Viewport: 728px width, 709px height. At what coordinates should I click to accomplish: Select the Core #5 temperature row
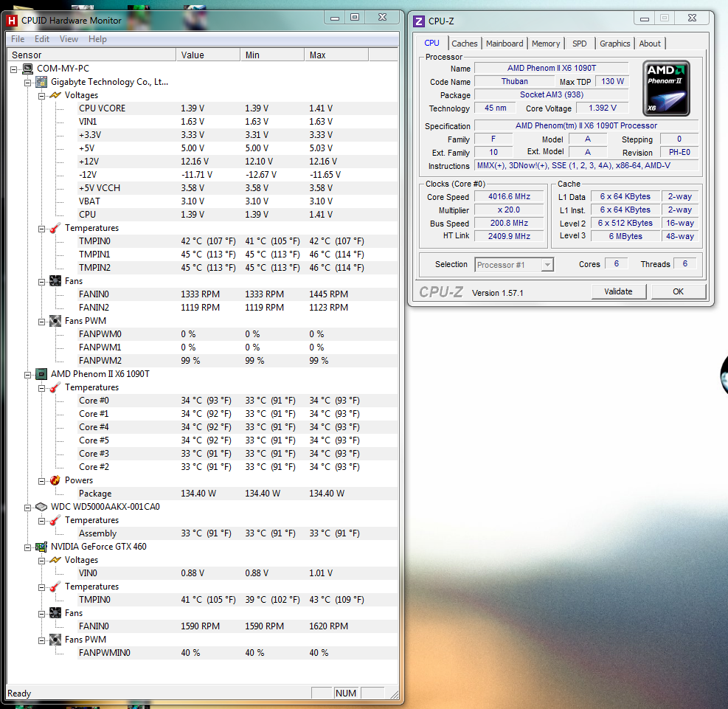pyautogui.click(x=238, y=440)
